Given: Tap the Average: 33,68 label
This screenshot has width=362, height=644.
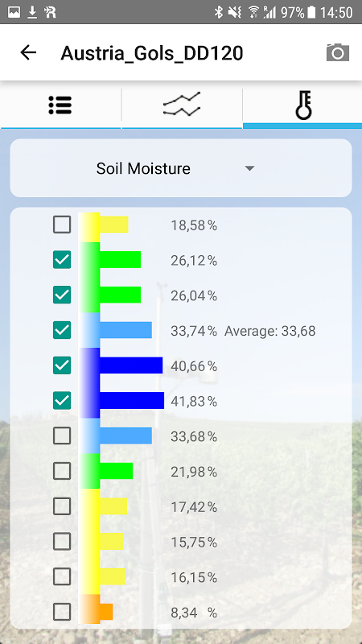Looking at the screenshot, I should pyautogui.click(x=269, y=331).
